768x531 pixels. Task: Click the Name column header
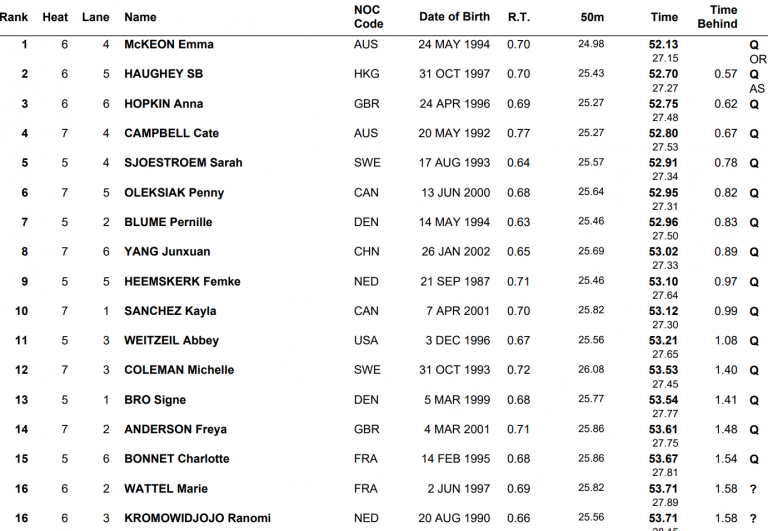tap(140, 17)
